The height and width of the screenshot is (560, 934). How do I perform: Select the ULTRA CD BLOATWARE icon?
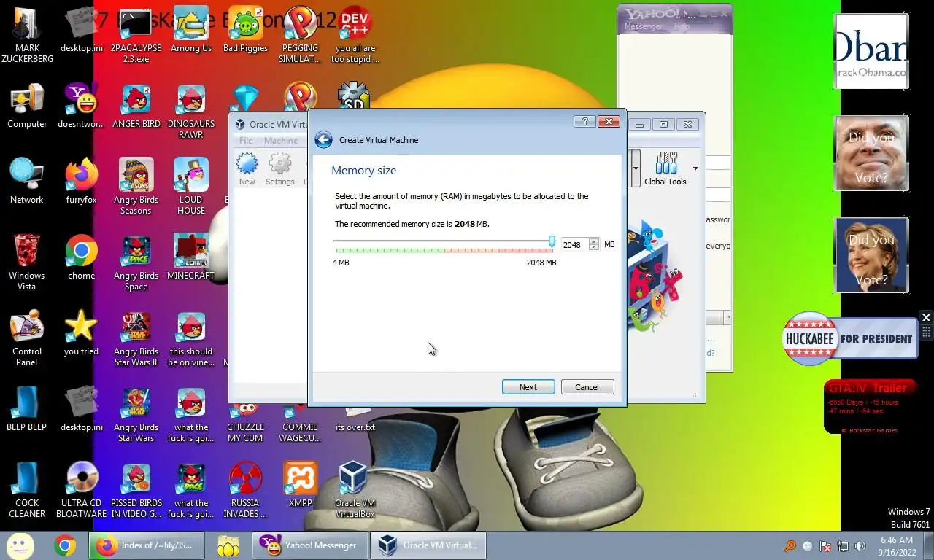[x=81, y=491]
